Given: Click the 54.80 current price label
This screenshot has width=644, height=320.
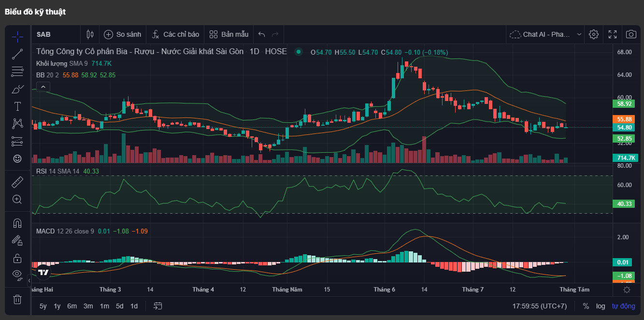Looking at the screenshot, I should point(624,128).
